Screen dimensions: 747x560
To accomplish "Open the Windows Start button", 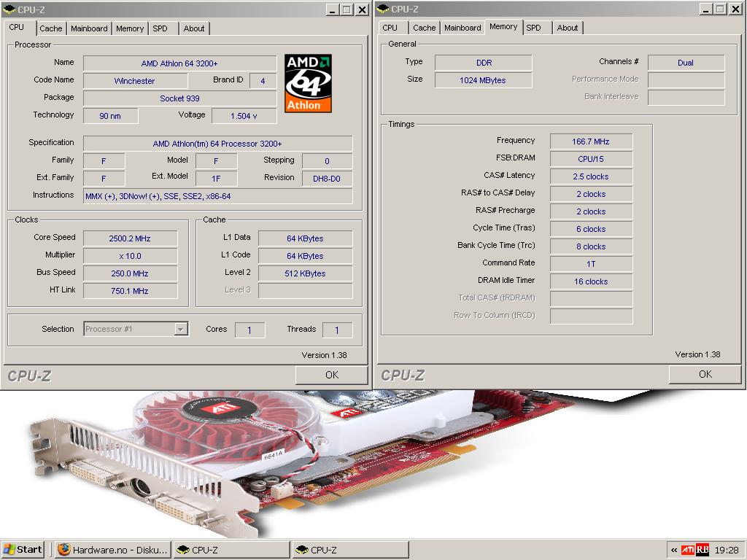I will 23,550.
